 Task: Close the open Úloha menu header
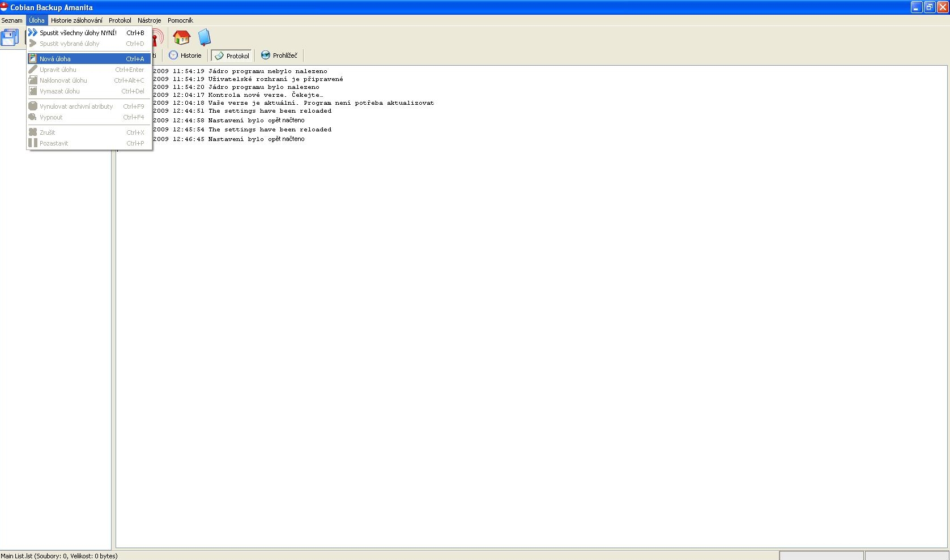tap(37, 20)
